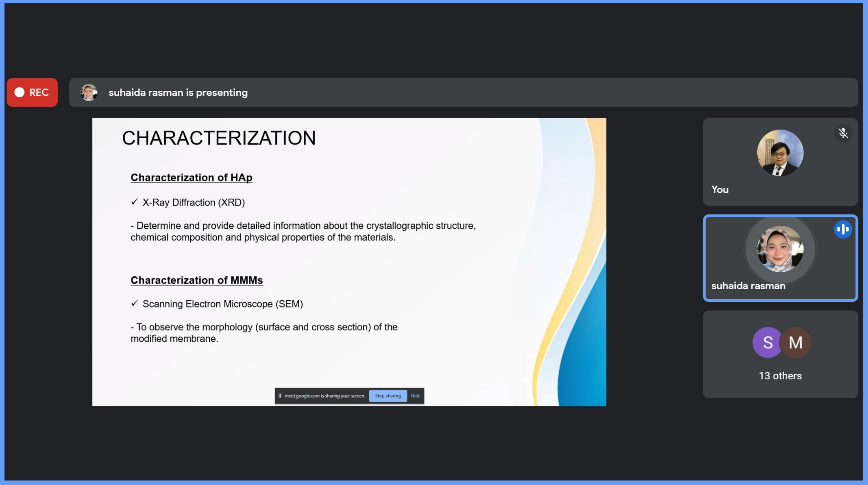The image size is (868, 485).
Task: Click the brown M participant avatar
Action: [796, 342]
